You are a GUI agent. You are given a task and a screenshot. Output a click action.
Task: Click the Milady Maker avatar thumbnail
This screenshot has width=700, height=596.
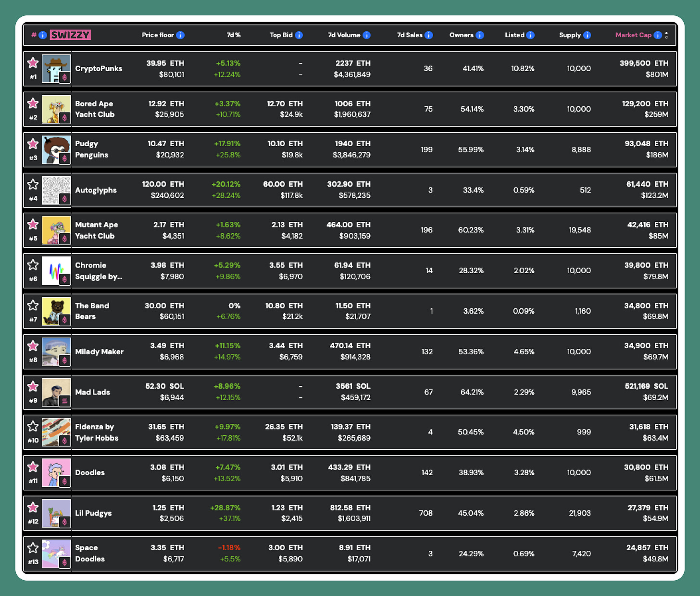pyautogui.click(x=56, y=352)
